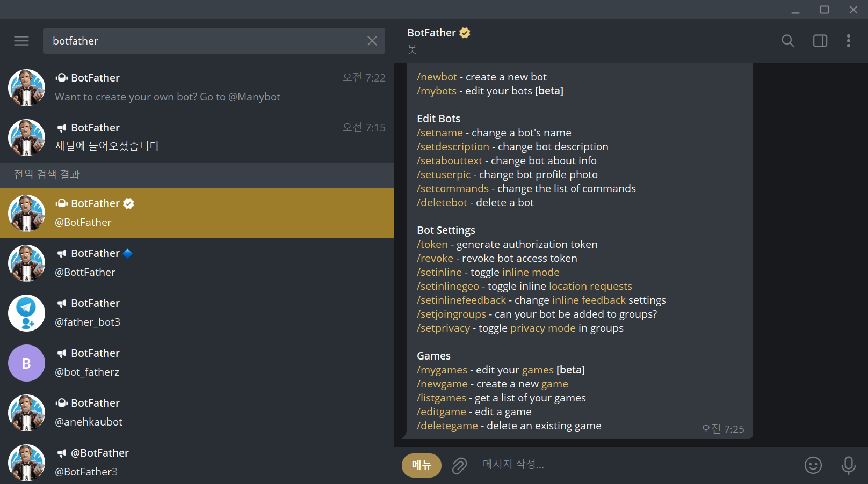Click the /setprivacy command link
Image resolution: width=868 pixels, height=484 pixels.
click(443, 328)
